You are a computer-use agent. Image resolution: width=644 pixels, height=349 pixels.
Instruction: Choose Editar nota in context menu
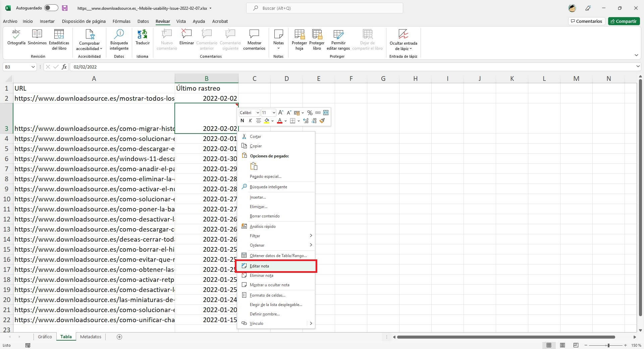point(277,266)
